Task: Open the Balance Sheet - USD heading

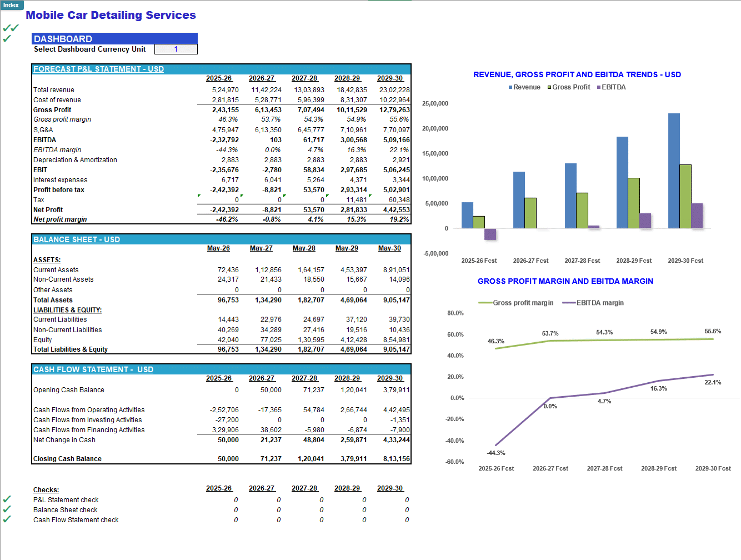Action: pyautogui.click(x=77, y=239)
